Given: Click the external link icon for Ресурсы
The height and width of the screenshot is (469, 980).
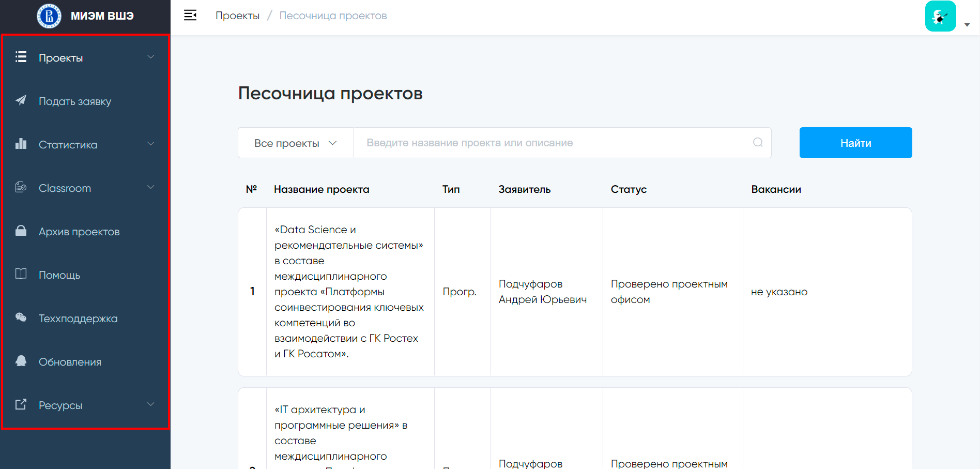Looking at the screenshot, I should click(x=21, y=404).
